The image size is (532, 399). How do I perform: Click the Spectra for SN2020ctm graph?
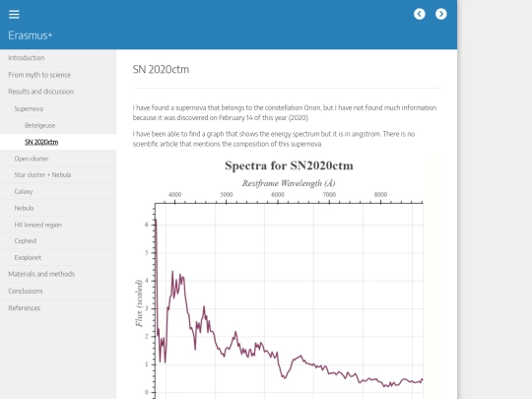(x=287, y=278)
